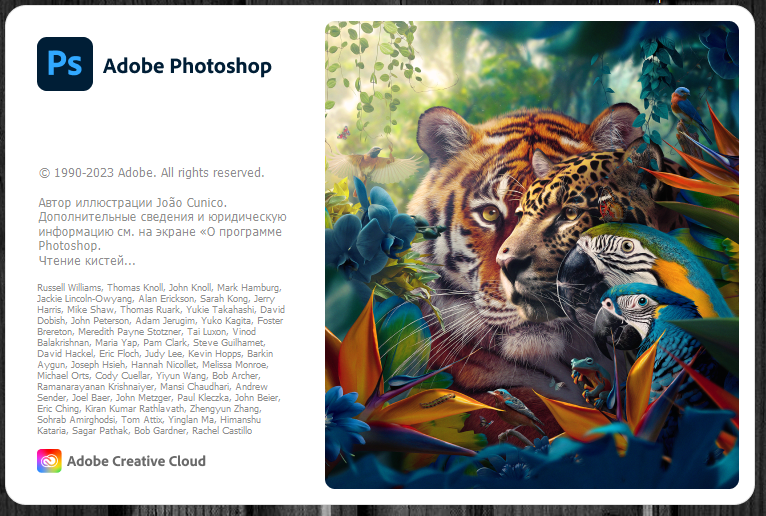Click the 1990-2023 Adobe copyright notice

[x=151, y=172]
